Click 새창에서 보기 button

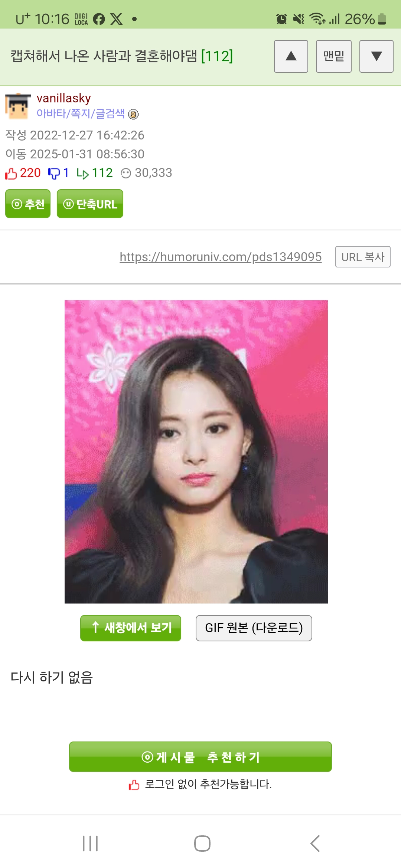point(131,628)
